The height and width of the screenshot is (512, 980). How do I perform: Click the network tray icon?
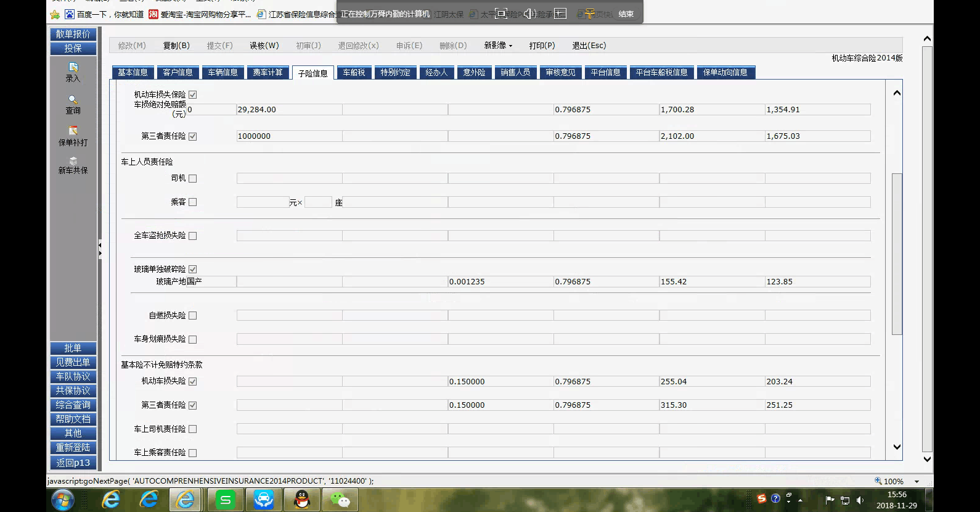[x=845, y=500]
